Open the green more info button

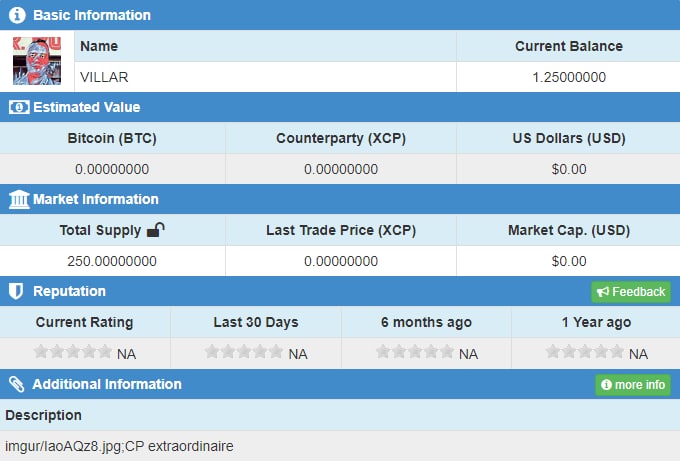point(633,385)
